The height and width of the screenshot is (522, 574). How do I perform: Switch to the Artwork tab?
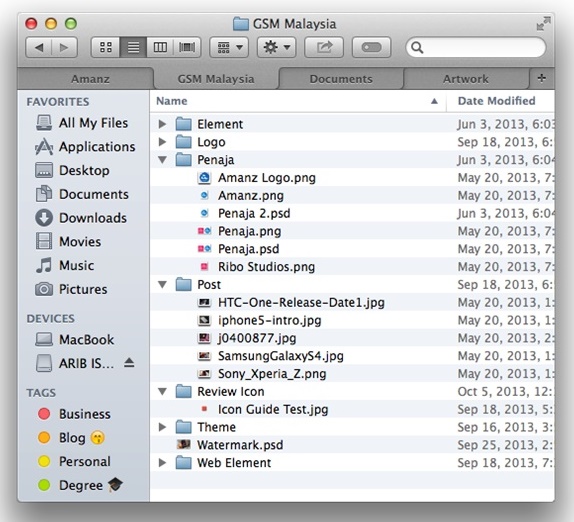point(466,79)
